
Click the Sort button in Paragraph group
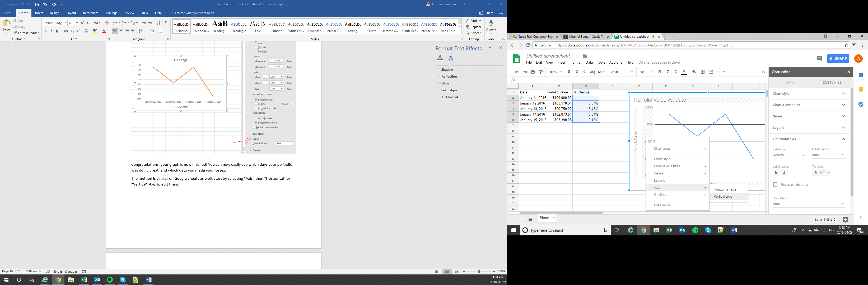pos(158,23)
